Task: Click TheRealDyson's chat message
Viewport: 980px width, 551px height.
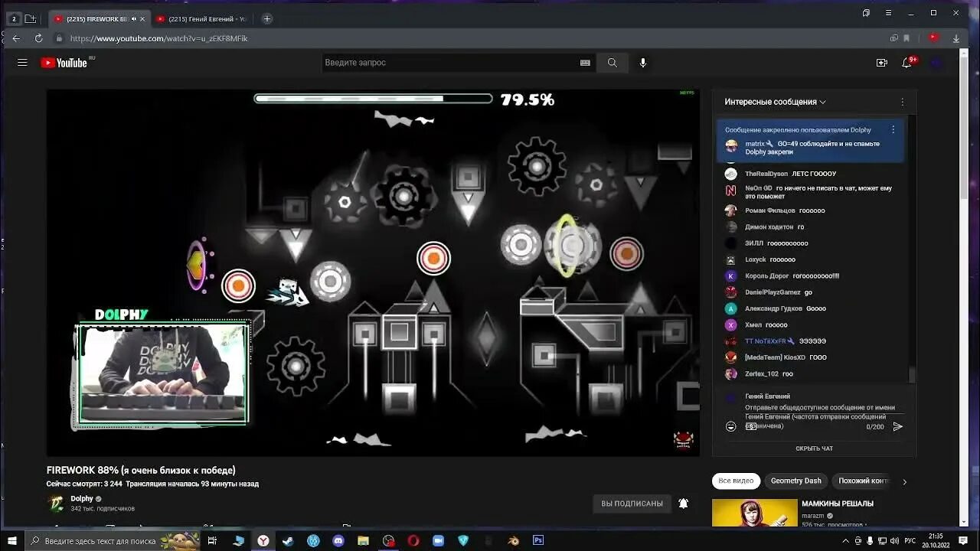Action: 812,174
